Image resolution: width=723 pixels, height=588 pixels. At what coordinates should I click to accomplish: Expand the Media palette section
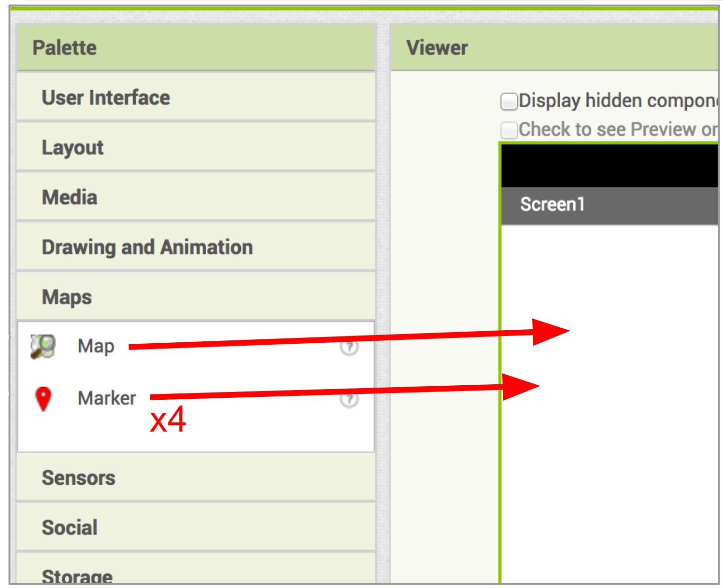(196, 197)
